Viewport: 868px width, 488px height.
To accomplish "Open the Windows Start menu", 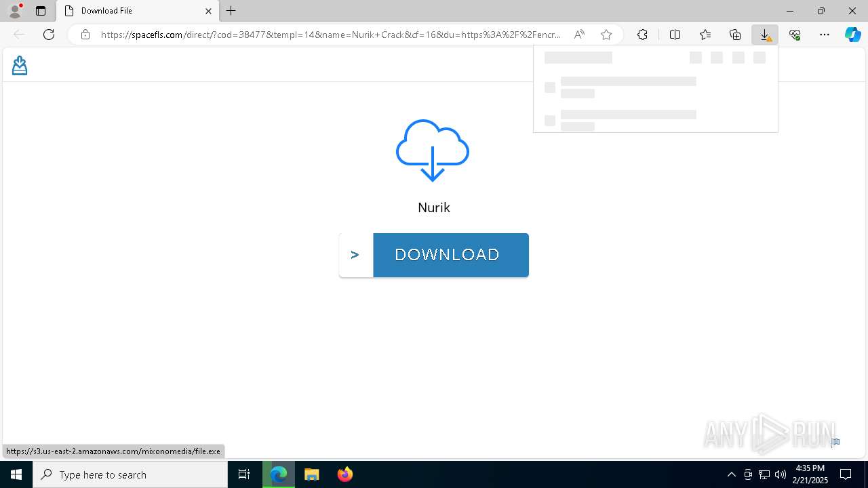I will [x=16, y=474].
